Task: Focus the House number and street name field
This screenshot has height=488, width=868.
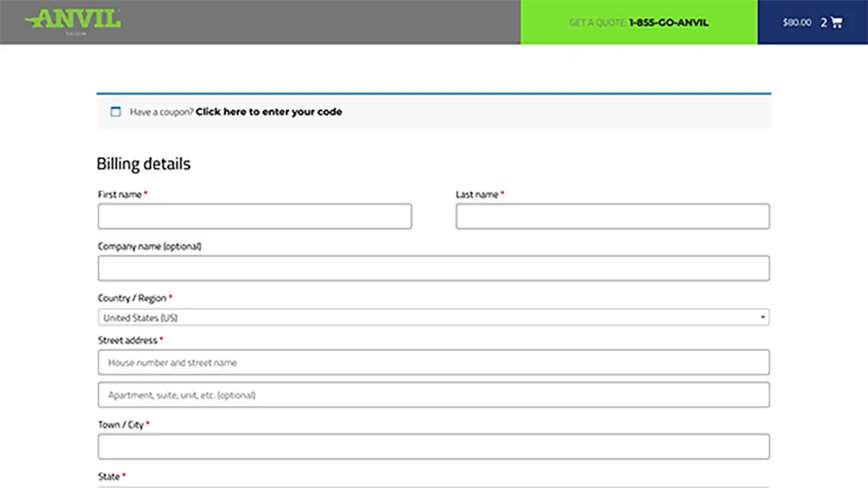Action: (x=433, y=362)
